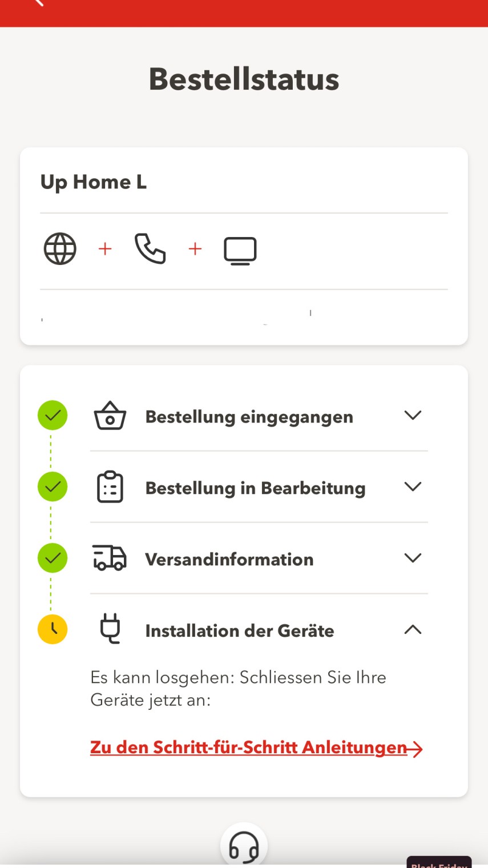This screenshot has width=488, height=868.
Task: Expand Bestellung in Bearbeitung chevron
Action: click(x=412, y=487)
